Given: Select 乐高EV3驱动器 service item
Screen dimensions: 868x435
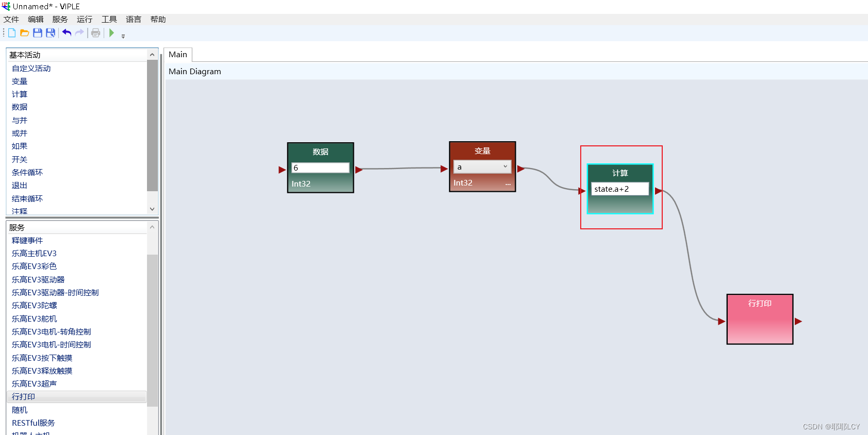Looking at the screenshot, I should 38,280.
